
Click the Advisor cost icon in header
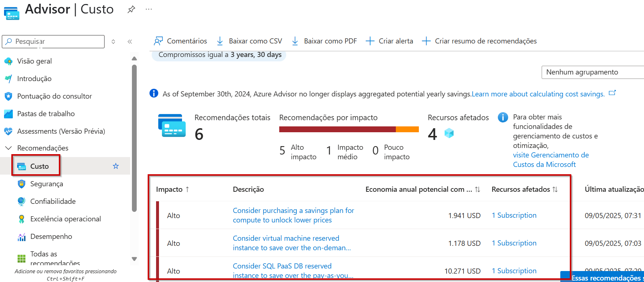click(x=12, y=13)
